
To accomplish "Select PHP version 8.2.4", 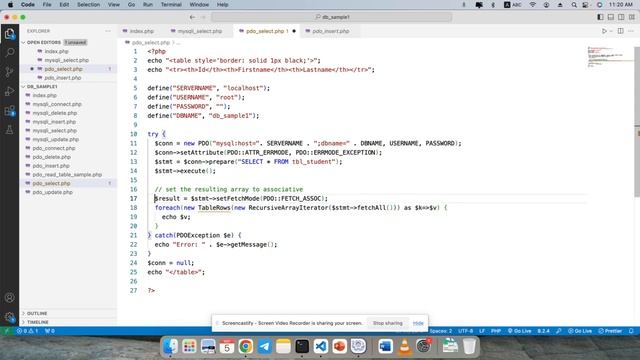I will tap(543, 331).
